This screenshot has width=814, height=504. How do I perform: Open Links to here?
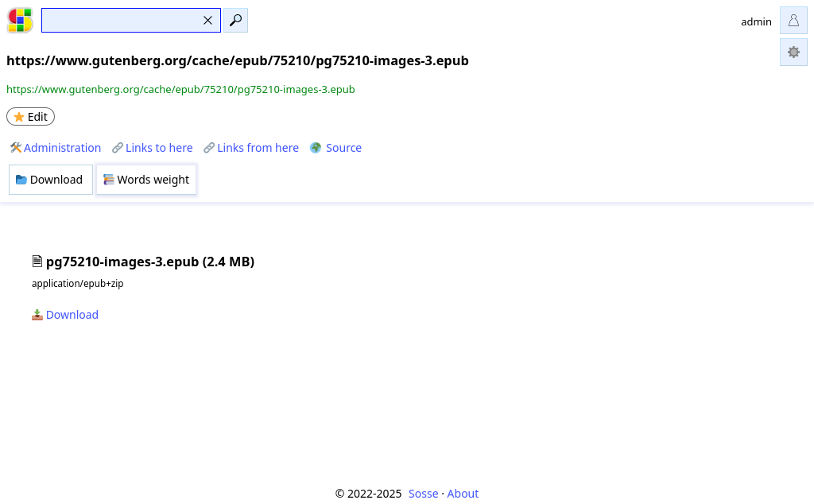pos(153,148)
